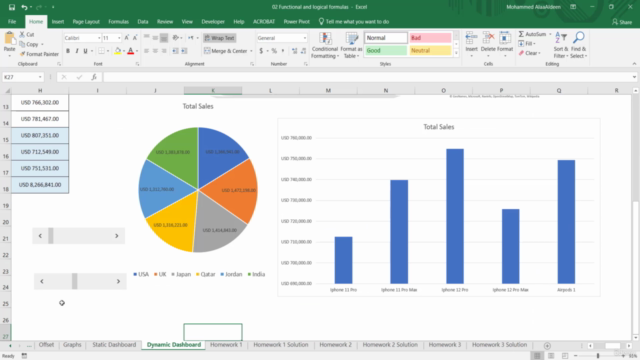Open the File menu

click(x=12, y=22)
